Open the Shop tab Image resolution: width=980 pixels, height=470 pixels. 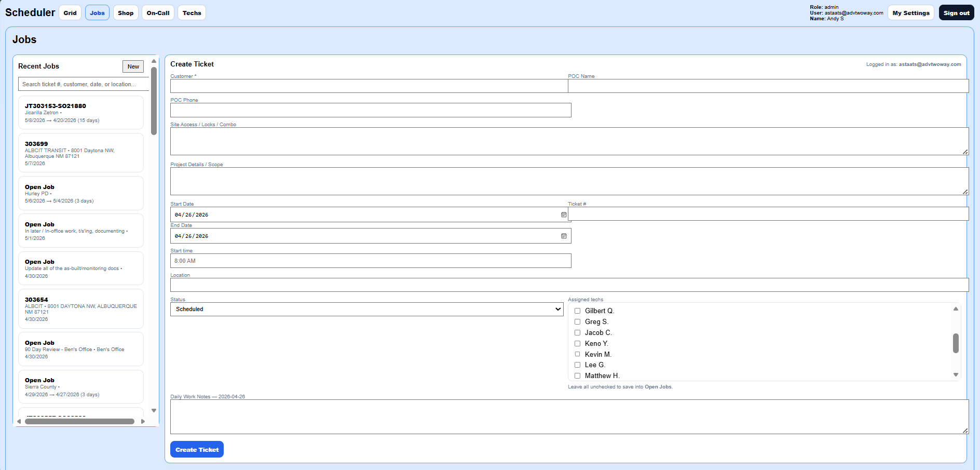[x=126, y=12]
